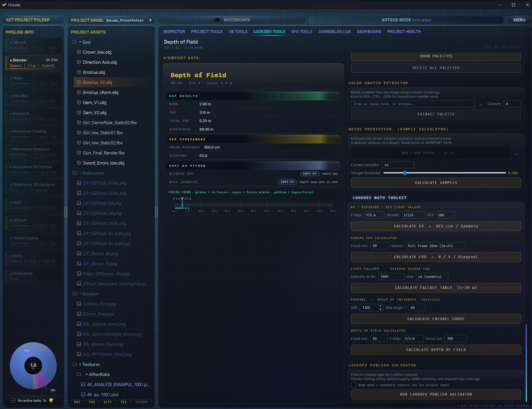
Task: Click the Set Project Folder button
Action: 33,20
